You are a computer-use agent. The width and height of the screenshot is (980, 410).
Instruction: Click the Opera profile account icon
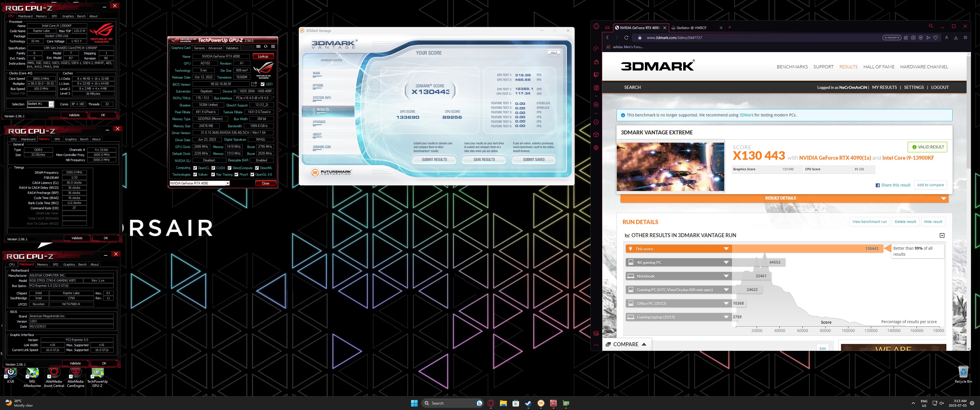[x=946, y=38]
